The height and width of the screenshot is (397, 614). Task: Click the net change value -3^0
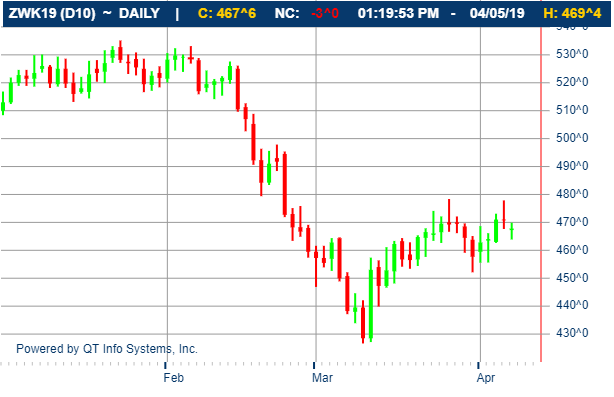click(x=325, y=13)
